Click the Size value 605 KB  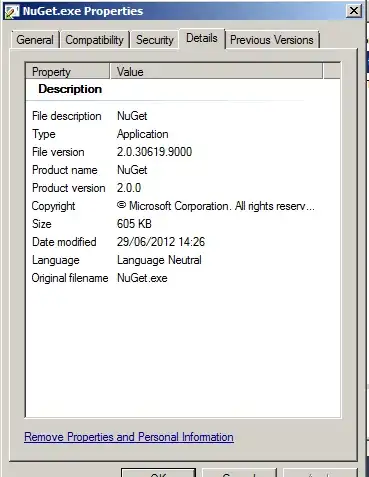pyautogui.click(x=134, y=224)
